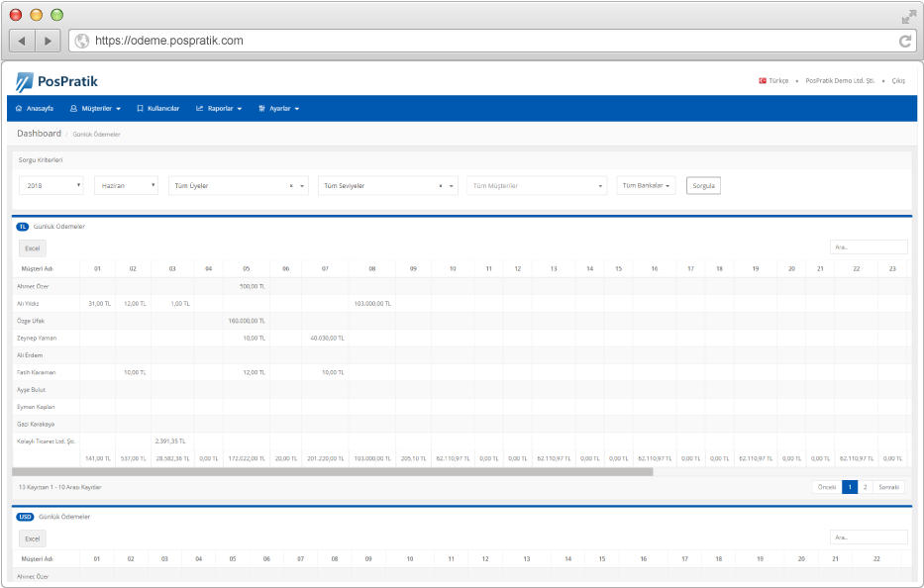Open the Tüm Bankalar dropdown

(x=646, y=185)
